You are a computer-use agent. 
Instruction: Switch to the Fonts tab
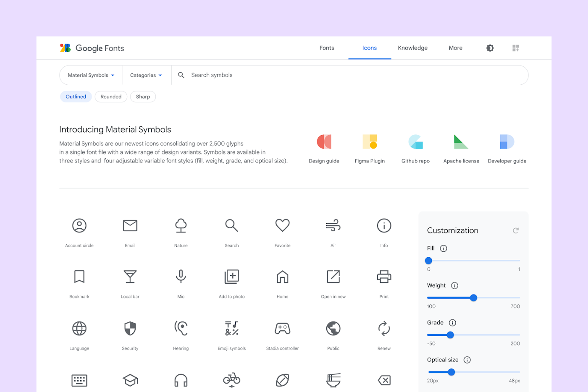point(327,47)
